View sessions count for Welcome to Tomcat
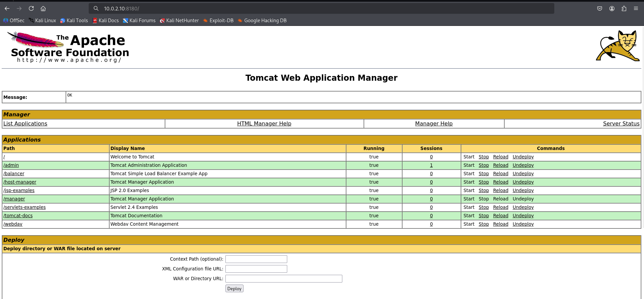 431,157
